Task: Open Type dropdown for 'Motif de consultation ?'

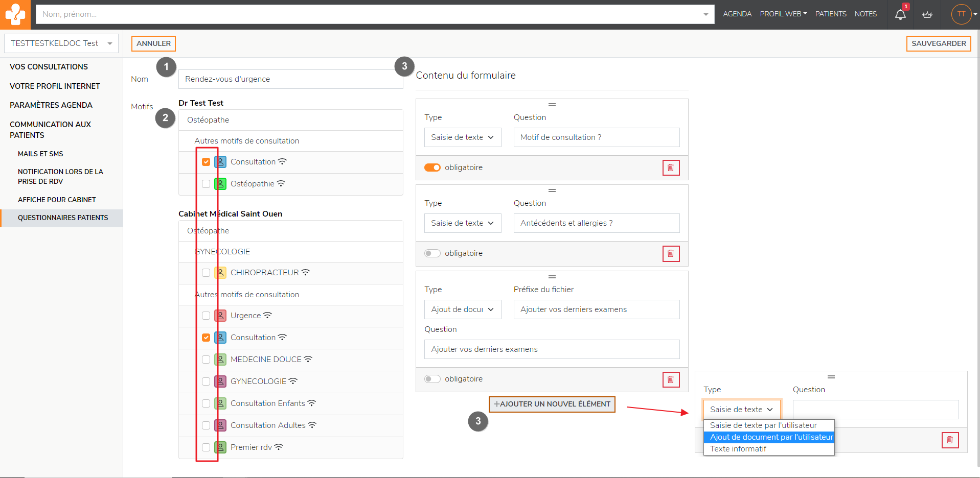Action: pos(462,137)
